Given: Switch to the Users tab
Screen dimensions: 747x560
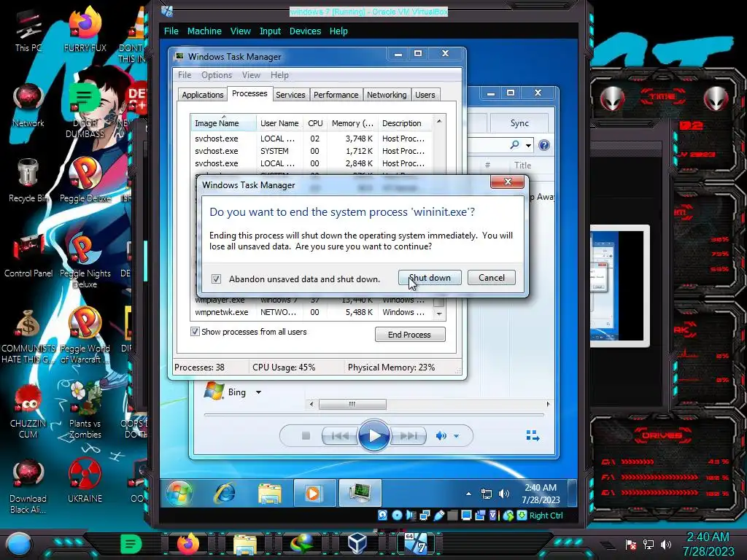Looking at the screenshot, I should 425,95.
